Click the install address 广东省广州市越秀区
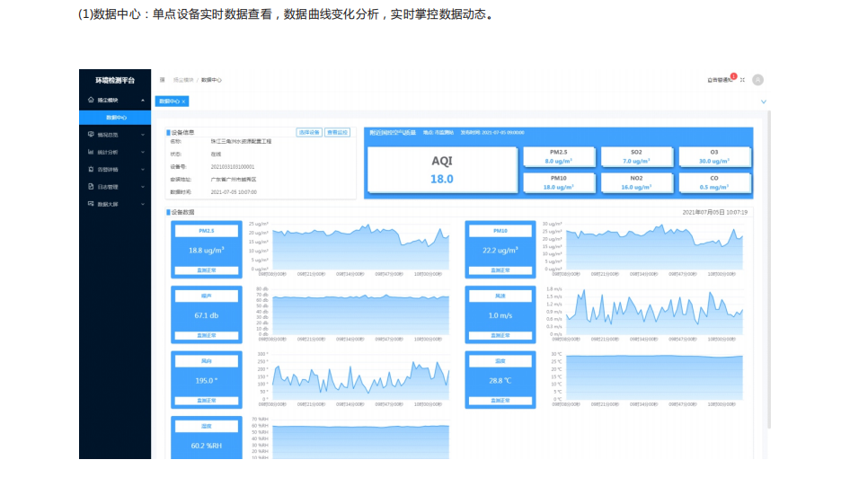Viewport: 850px width, 504px height. click(x=234, y=180)
